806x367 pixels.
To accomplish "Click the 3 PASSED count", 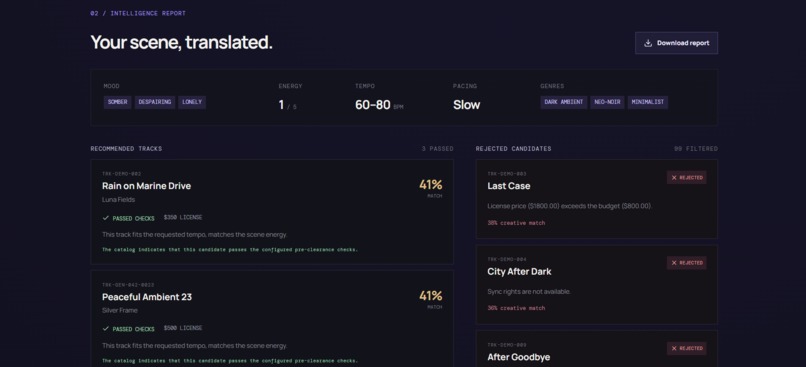I will click(437, 149).
